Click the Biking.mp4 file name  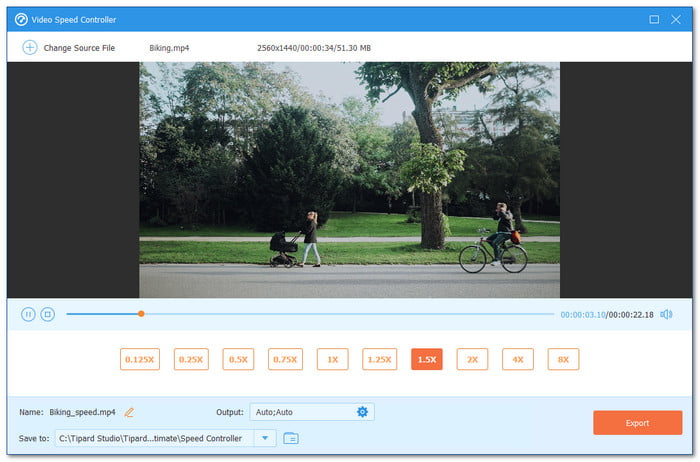coord(169,48)
